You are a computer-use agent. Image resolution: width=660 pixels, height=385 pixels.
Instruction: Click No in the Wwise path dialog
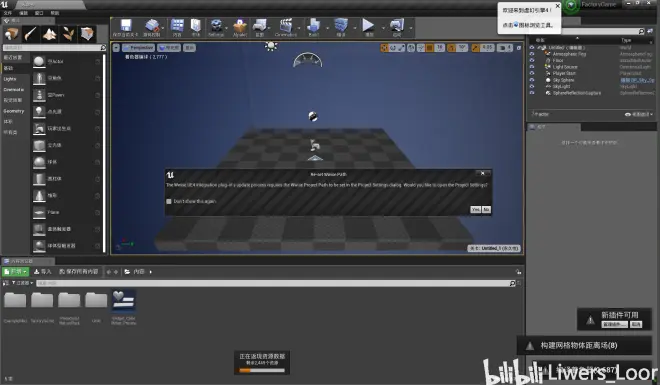click(x=486, y=210)
